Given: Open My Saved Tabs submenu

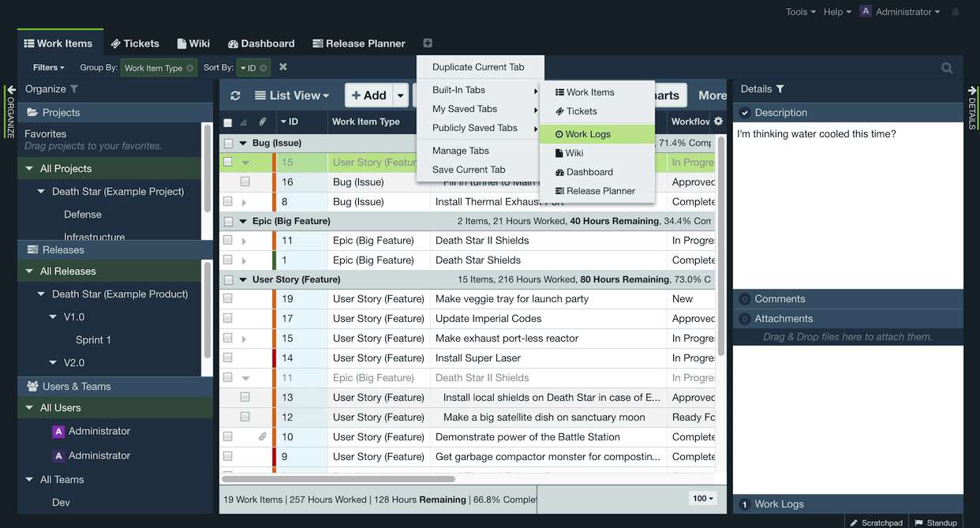Looking at the screenshot, I should pos(478,109).
